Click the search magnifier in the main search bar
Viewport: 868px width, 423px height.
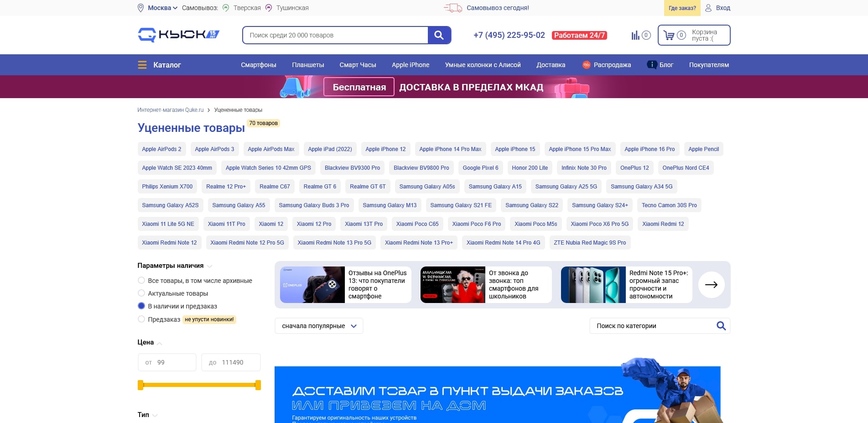pyautogui.click(x=439, y=35)
